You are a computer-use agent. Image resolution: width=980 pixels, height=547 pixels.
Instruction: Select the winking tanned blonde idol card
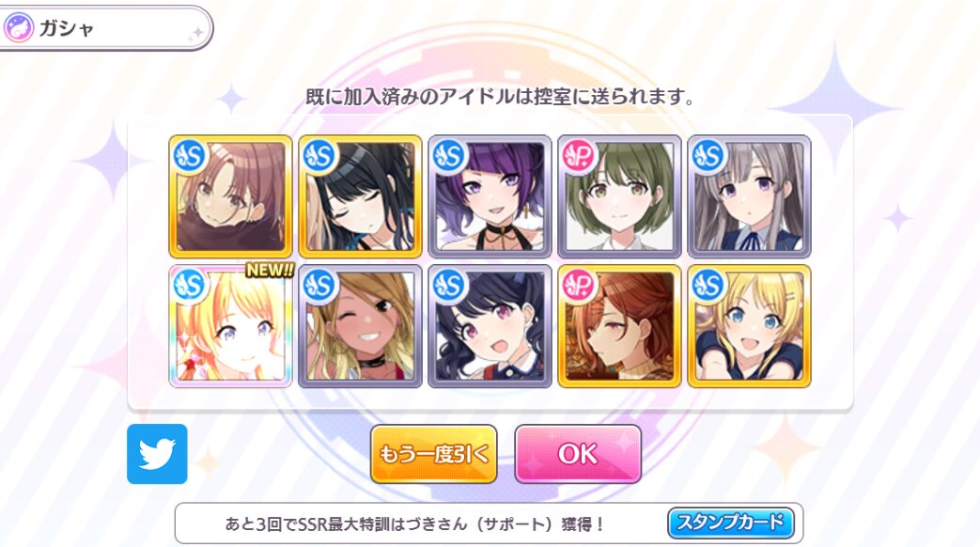(360, 326)
